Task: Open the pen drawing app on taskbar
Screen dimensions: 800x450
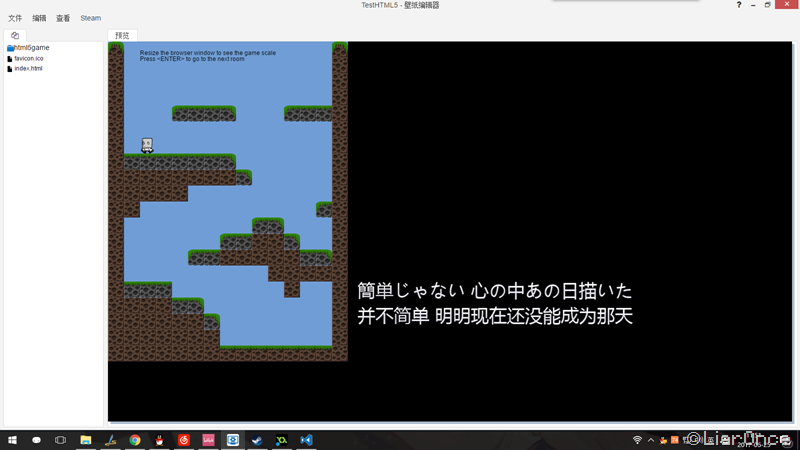Action: (110, 440)
